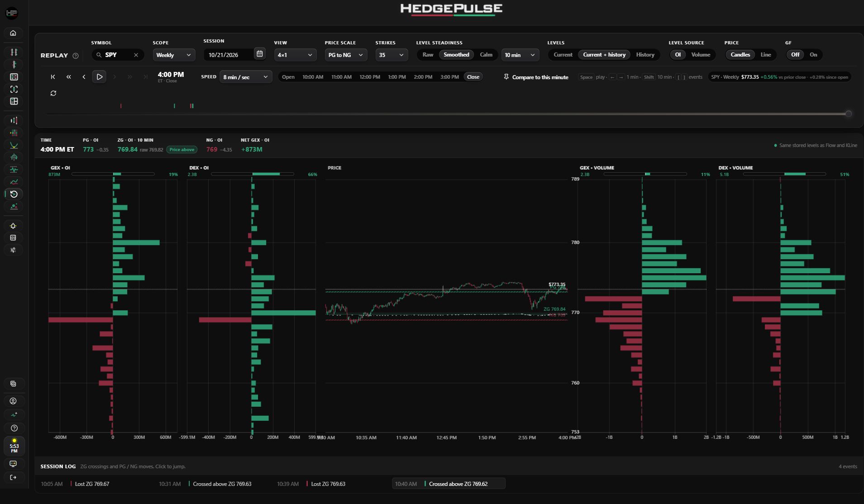The image size is (864, 504).
Task: Open the active Replay history icon in sidebar
Action: click(x=14, y=194)
